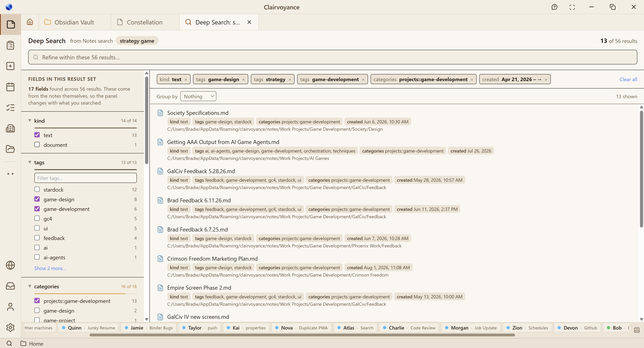Remove the categories projects::game-development chip
The width and height of the screenshot is (644, 348).
pos(472,79)
